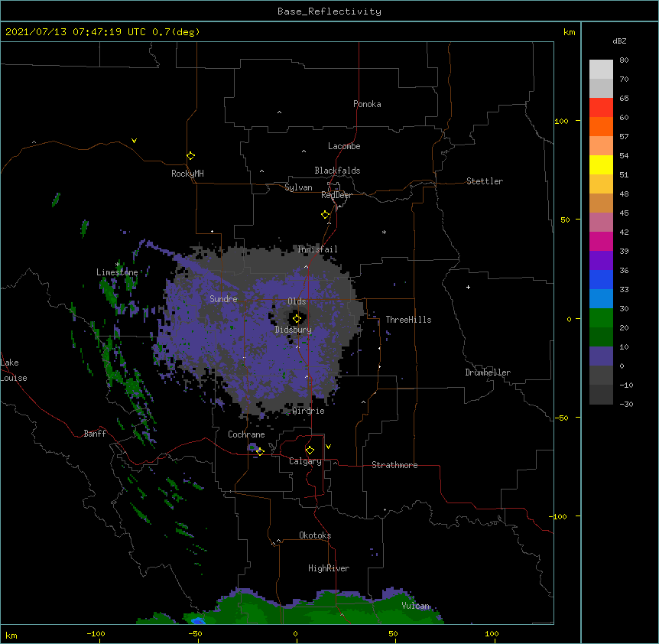Select the 0 dBZ slate-blue swatch
The width and height of the screenshot is (659, 644).
(x=601, y=356)
